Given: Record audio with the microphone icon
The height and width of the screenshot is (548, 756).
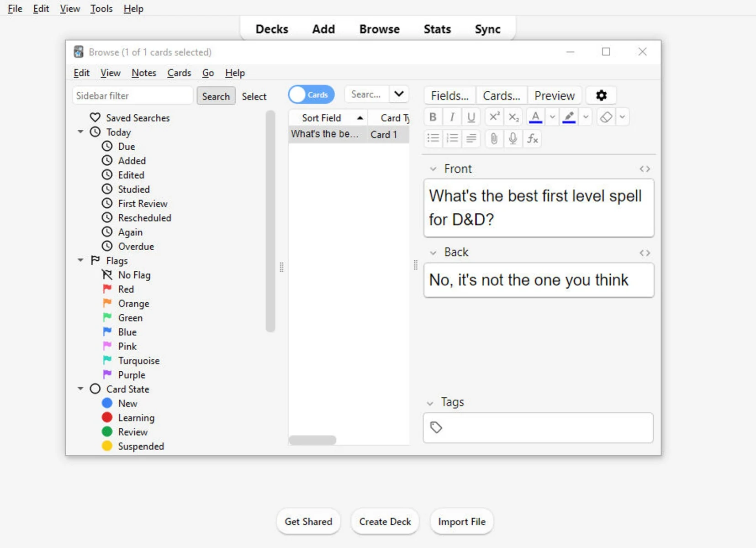Looking at the screenshot, I should (x=513, y=138).
